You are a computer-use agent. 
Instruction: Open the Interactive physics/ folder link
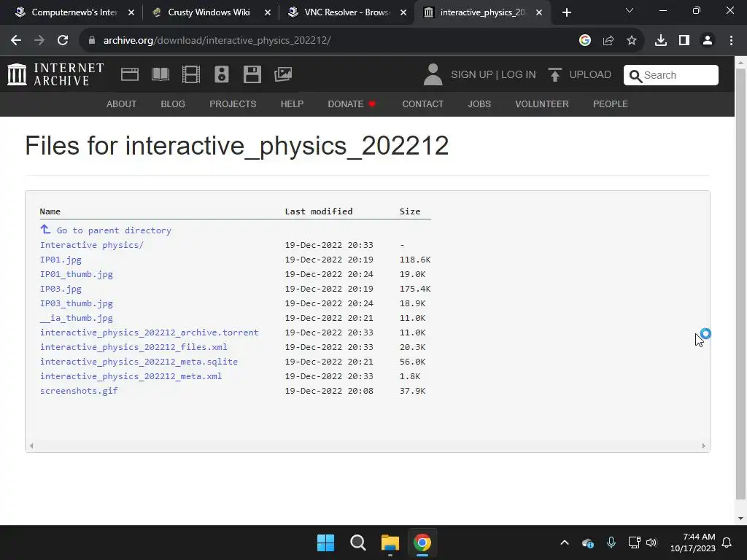(x=91, y=245)
